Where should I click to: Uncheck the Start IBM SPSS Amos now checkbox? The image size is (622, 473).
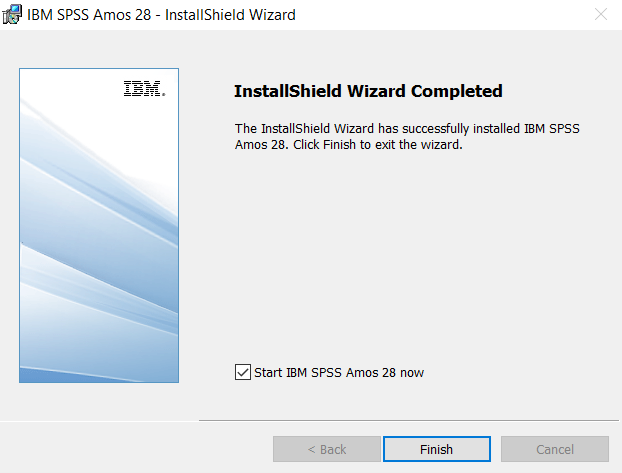[241, 372]
